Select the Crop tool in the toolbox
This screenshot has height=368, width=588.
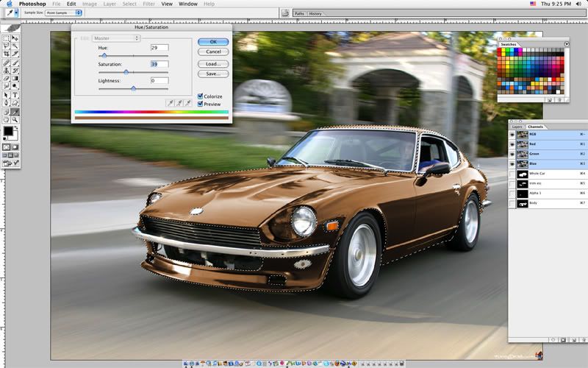tap(7, 54)
